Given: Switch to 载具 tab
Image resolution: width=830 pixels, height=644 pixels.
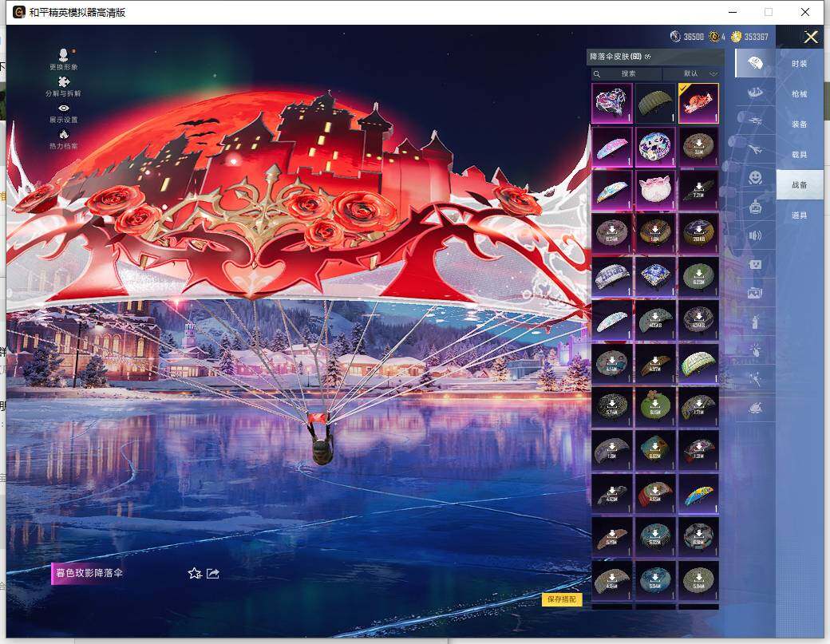Looking at the screenshot, I should tap(800, 155).
